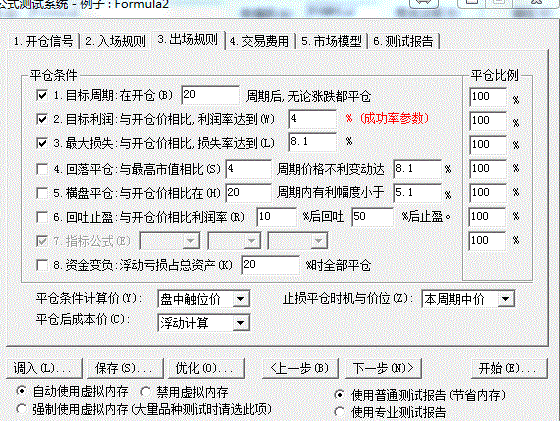Click 平仓比例 field for 指标公式 row
Screen dimensions: 560x421
488,241
